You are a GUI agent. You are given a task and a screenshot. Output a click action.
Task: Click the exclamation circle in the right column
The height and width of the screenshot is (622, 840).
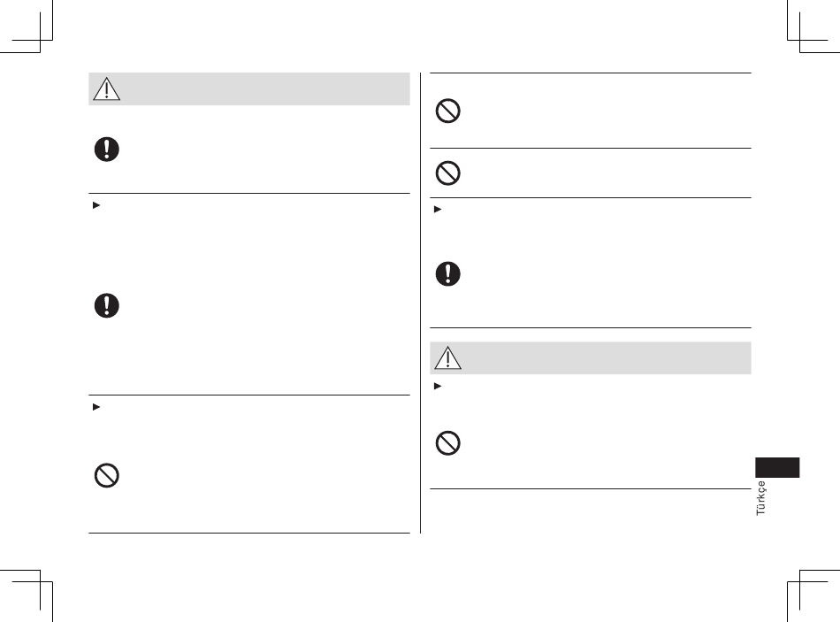pyautogui.click(x=448, y=274)
